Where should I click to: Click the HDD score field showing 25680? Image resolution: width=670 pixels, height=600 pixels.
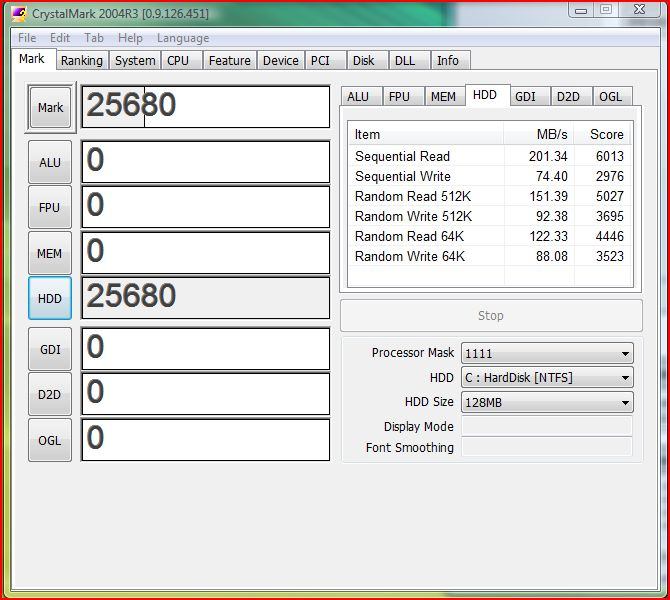206,298
